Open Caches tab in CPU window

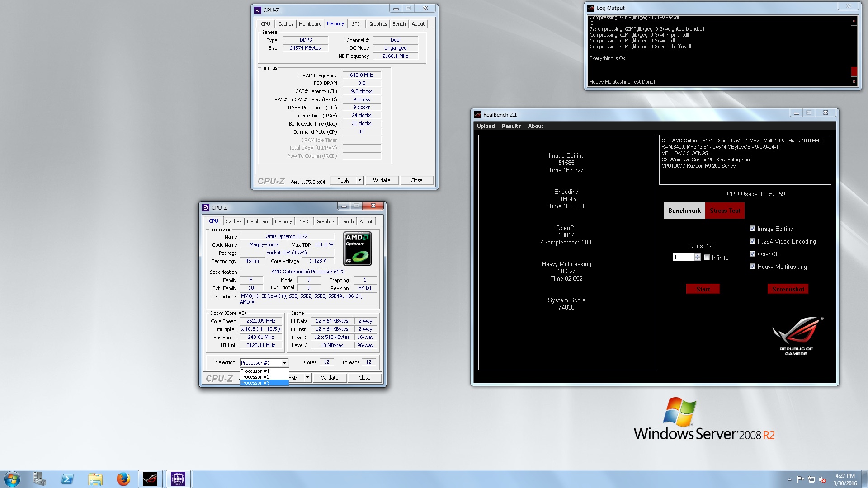coord(233,221)
